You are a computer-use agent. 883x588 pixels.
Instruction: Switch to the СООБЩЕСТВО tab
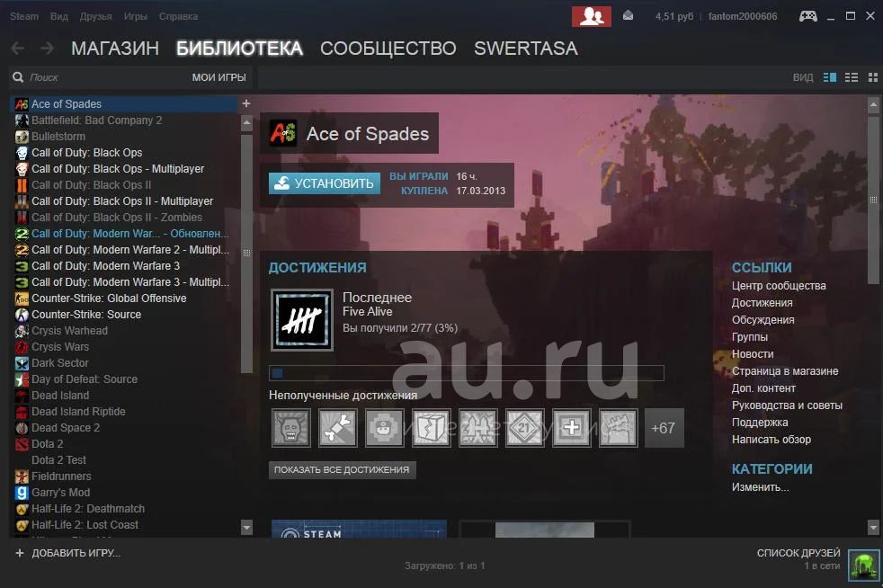pyautogui.click(x=388, y=49)
